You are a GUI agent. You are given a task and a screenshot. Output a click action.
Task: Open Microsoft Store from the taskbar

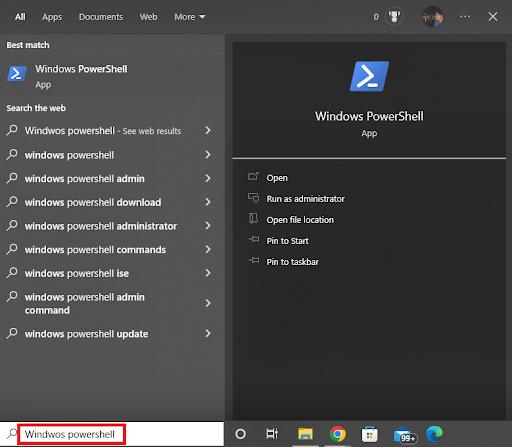coord(369,434)
